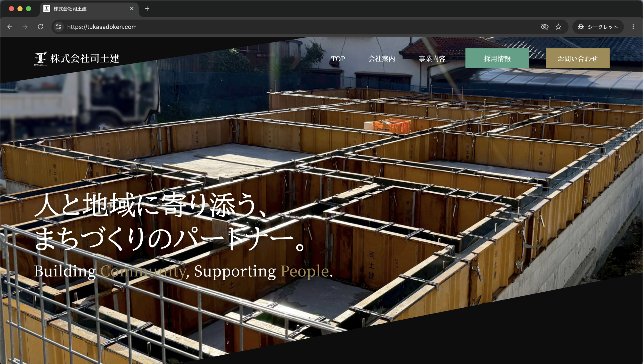Click the green 採用情報 button
643x364 pixels.
pos(497,58)
